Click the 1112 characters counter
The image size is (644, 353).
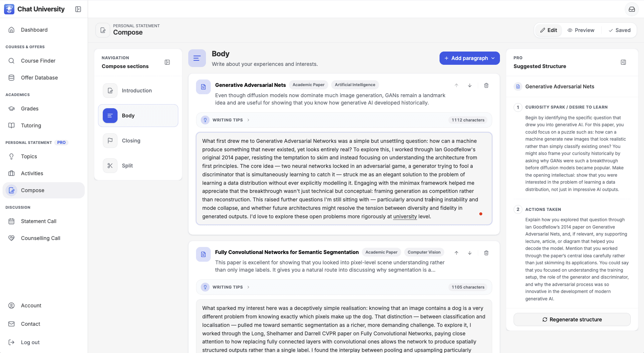click(x=468, y=120)
